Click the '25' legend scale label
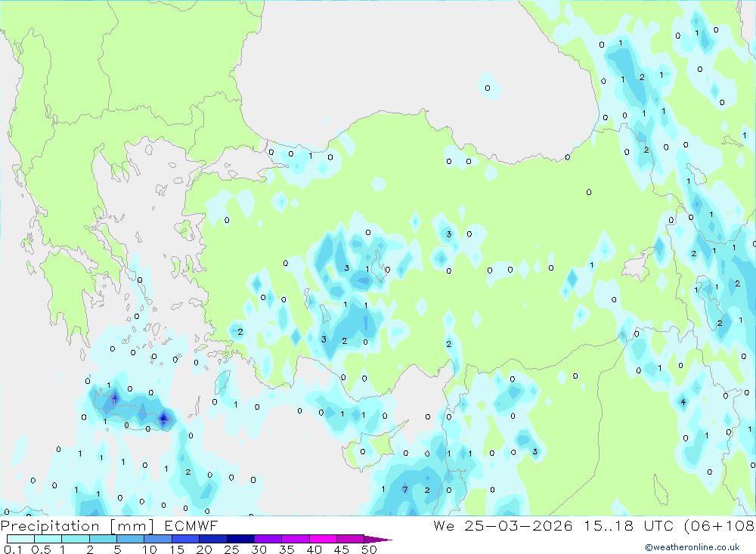The width and height of the screenshot is (756, 554). 232,549
